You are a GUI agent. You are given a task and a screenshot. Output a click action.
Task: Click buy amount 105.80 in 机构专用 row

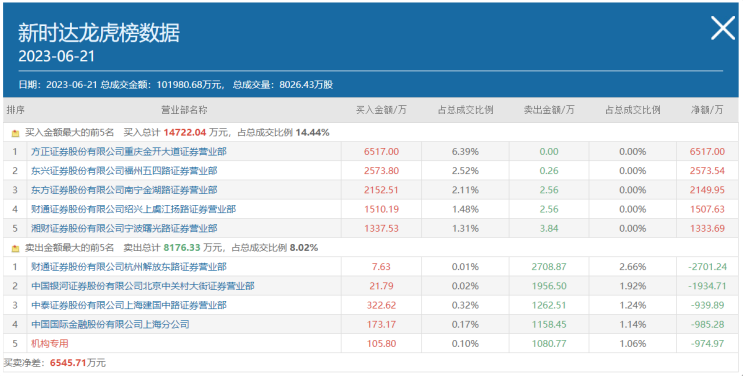(x=381, y=344)
